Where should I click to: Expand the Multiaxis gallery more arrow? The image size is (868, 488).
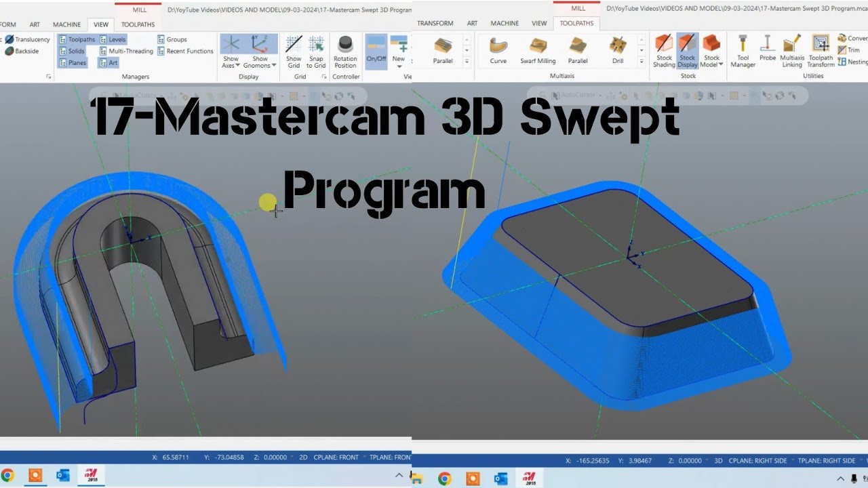click(642, 61)
